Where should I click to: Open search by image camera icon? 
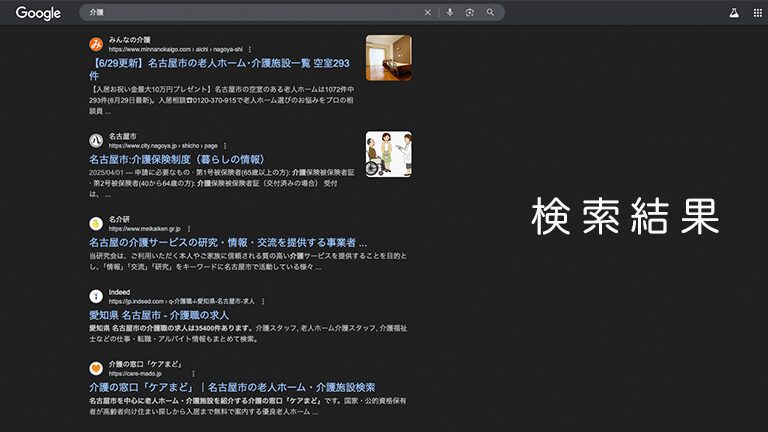pos(470,13)
